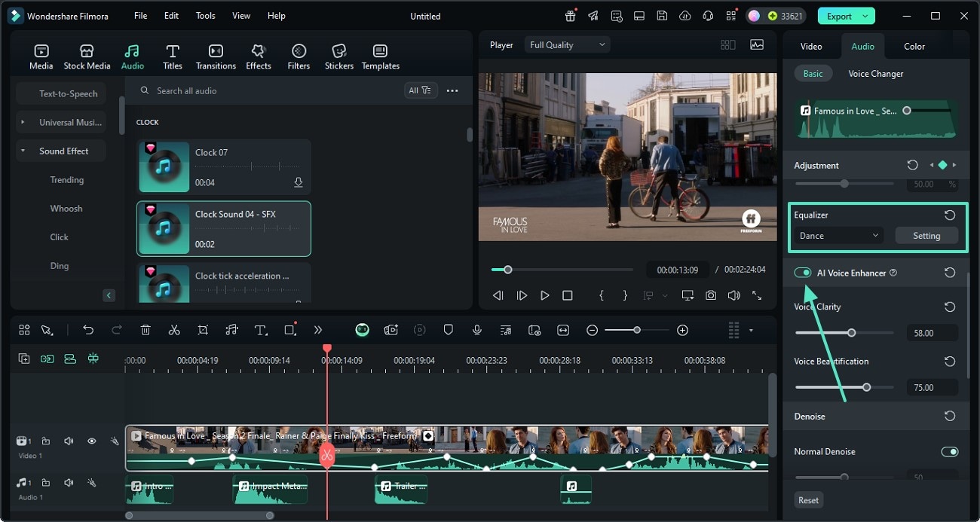
Task: Open the Media tab
Action: 41,56
